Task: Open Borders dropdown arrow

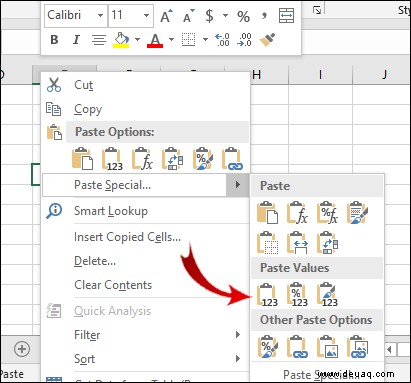Action: pos(205,40)
